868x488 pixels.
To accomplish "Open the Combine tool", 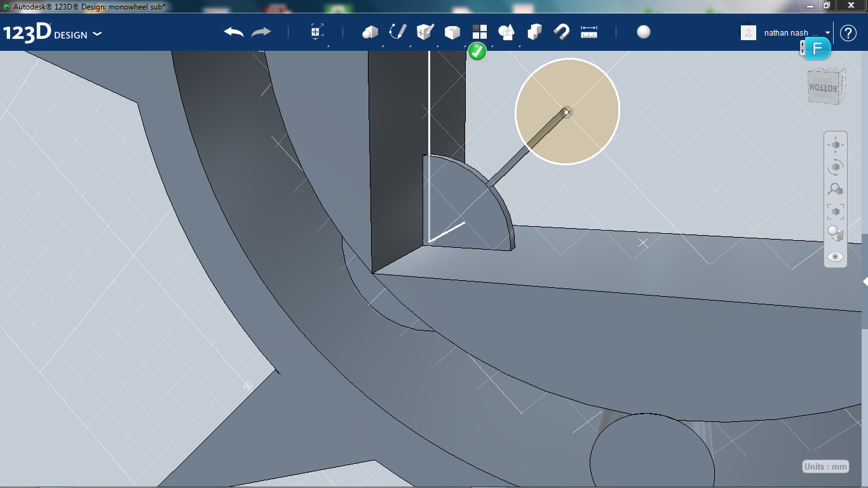I will coord(534,32).
